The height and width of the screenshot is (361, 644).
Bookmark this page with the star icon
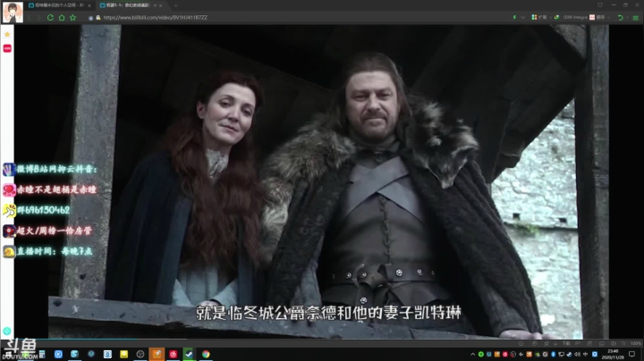(72, 18)
